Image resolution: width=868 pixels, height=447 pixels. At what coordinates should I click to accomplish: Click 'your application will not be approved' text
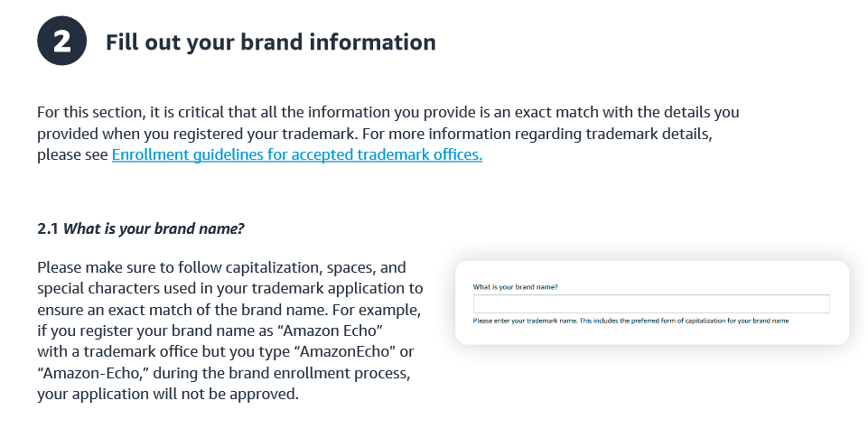pyautogui.click(x=168, y=394)
